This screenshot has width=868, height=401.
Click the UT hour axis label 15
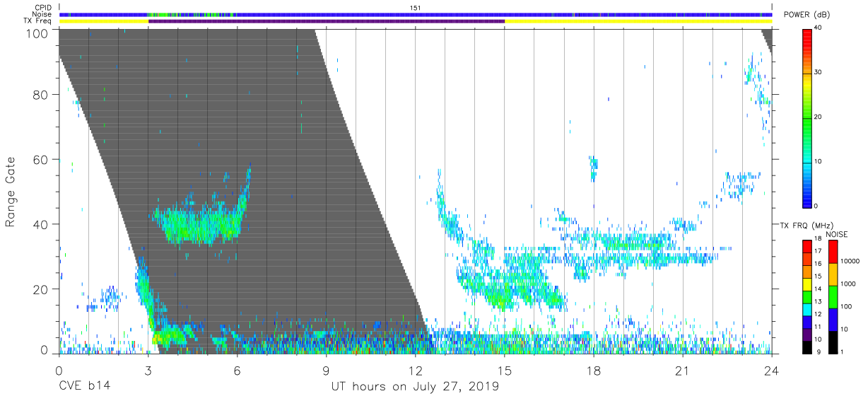coord(505,370)
